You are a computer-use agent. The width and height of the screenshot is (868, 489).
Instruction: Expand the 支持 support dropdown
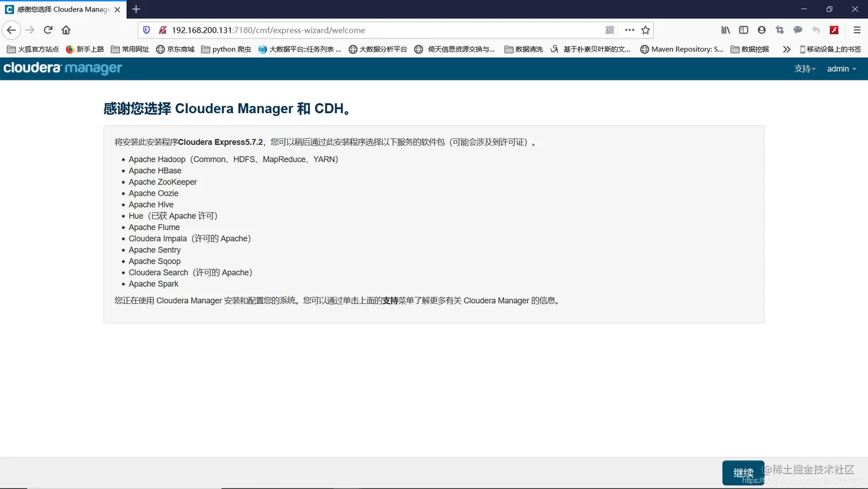(805, 68)
